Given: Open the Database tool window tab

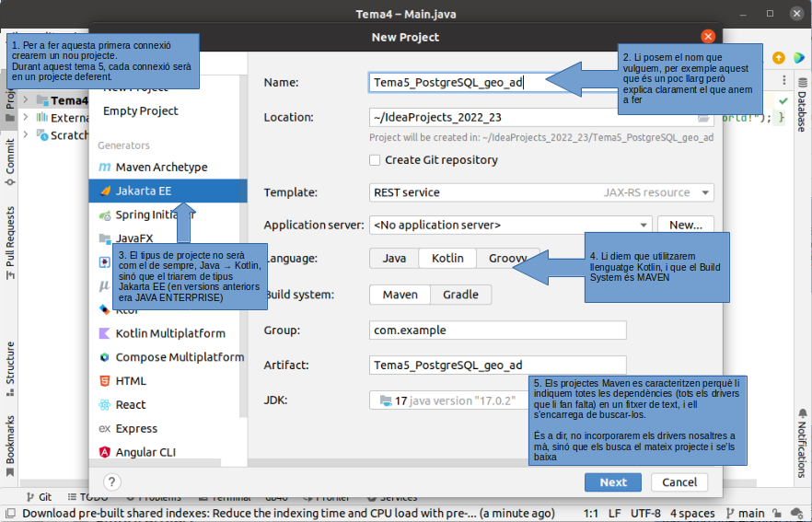Looking at the screenshot, I should [x=802, y=104].
